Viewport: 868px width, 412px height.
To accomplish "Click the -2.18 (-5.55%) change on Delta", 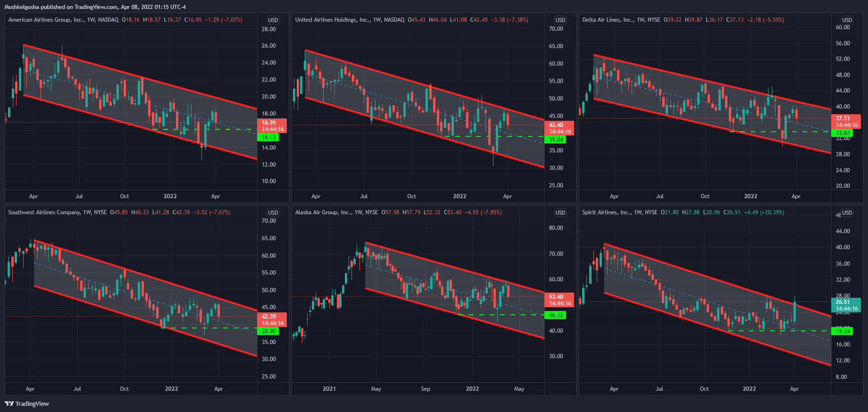I will click(x=766, y=20).
